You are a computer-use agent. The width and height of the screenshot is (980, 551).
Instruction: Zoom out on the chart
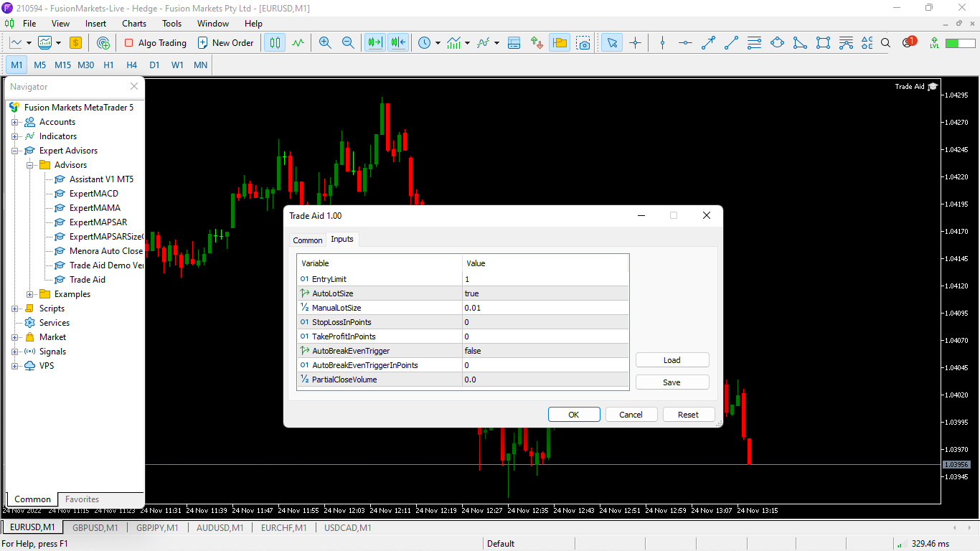(x=348, y=43)
